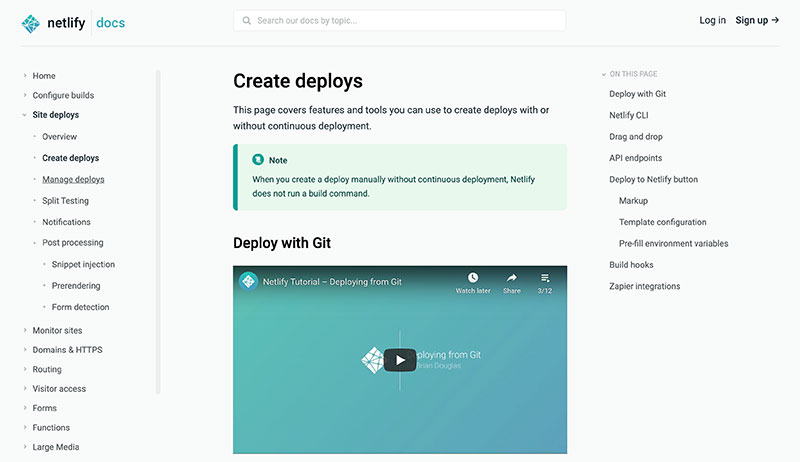The width and height of the screenshot is (800, 462).
Task: Collapse the On This Page list
Action: tap(604, 74)
